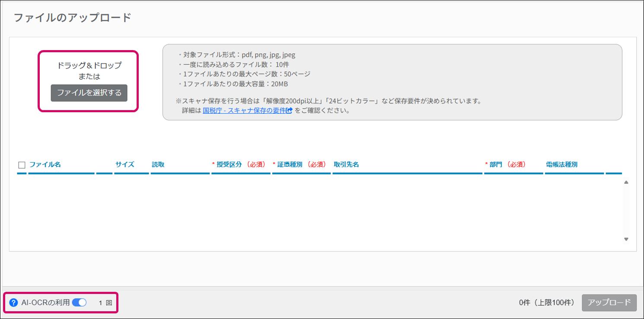Click the external link icon beside the 国税庁 link

pos(290,111)
